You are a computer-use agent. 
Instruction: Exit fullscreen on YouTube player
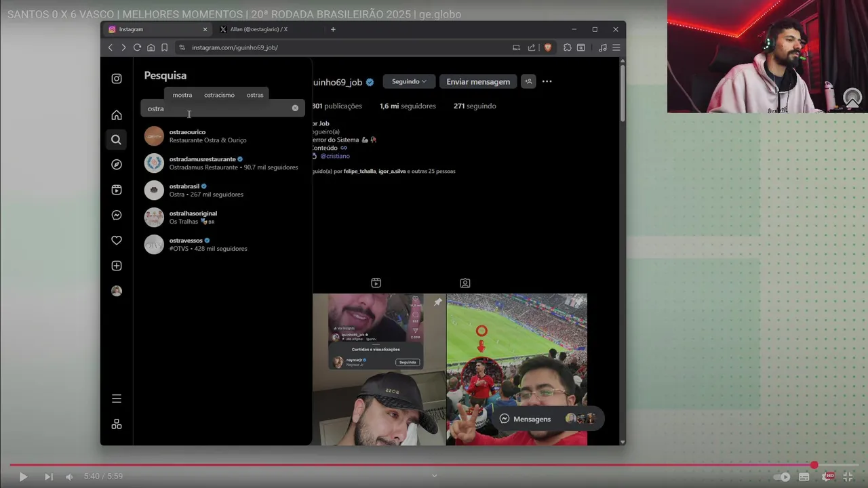848,476
